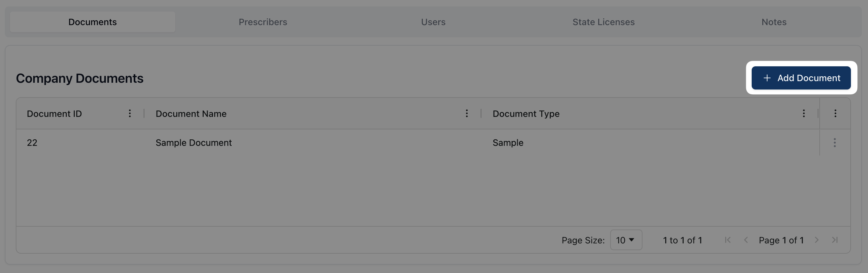The height and width of the screenshot is (273, 868).
Task: Go to the first page
Action: coord(728,240)
